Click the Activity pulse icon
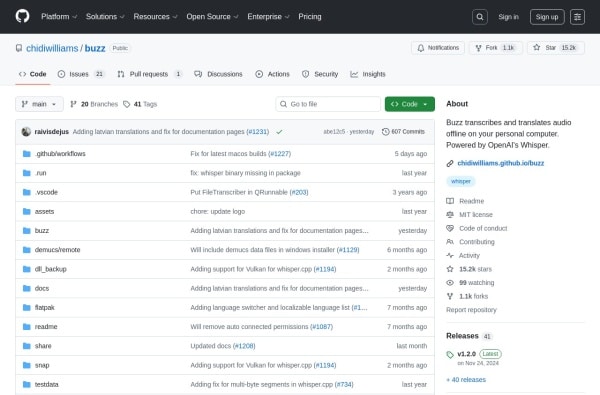 pyautogui.click(x=450, y=255)
